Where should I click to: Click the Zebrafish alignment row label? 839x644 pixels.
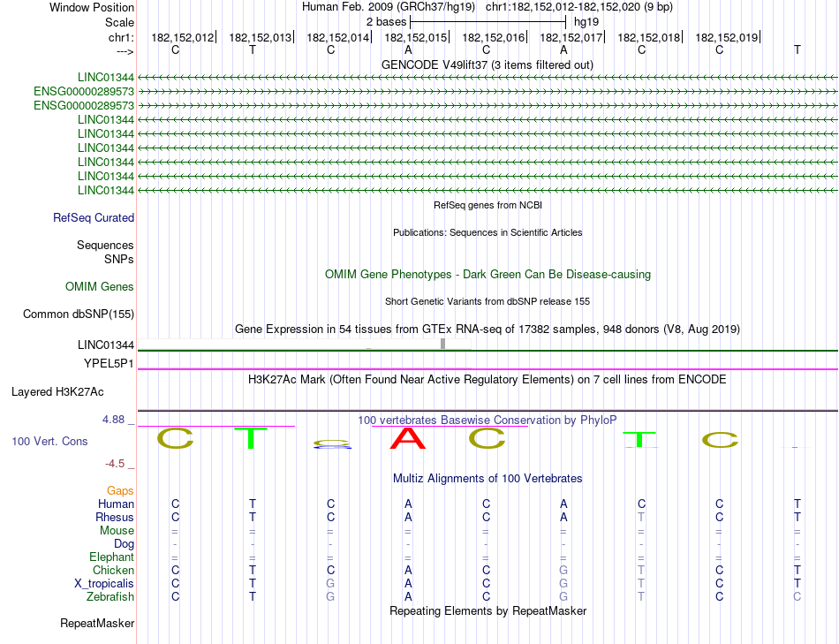110,596
